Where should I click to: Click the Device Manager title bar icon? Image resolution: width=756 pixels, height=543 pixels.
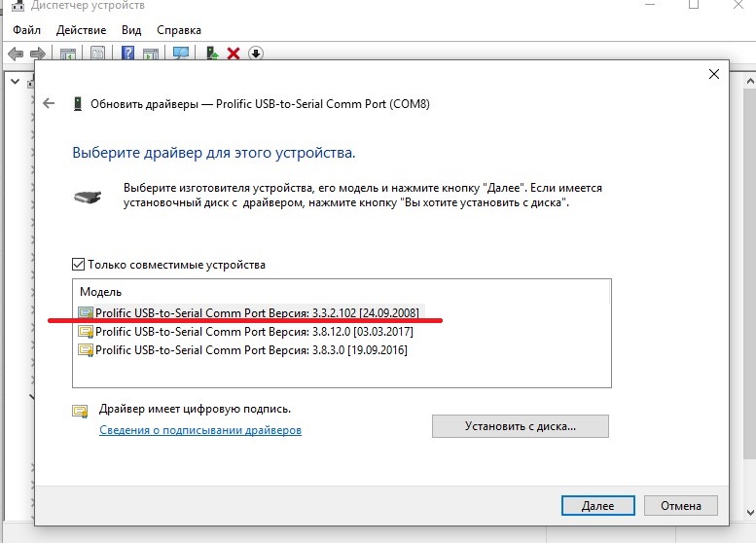18,5
